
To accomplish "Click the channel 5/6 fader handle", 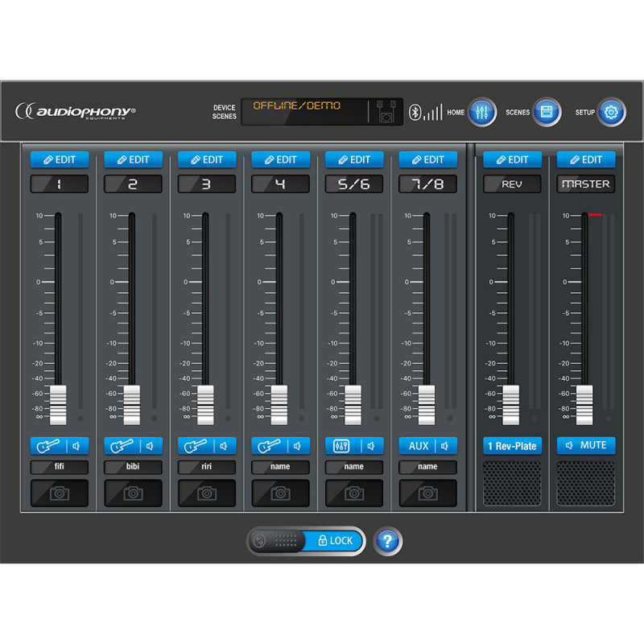I will click(x=353, y=405).
